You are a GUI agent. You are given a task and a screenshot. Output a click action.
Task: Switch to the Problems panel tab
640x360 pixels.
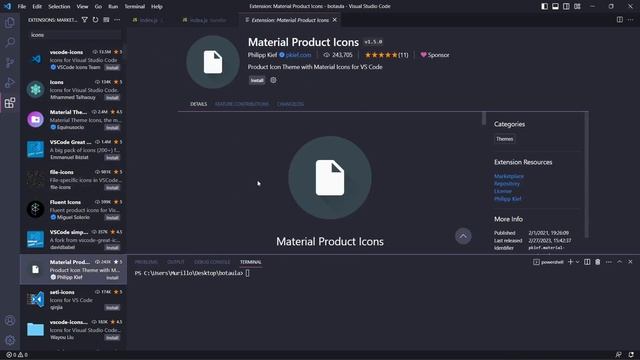(x=146, y=262)
